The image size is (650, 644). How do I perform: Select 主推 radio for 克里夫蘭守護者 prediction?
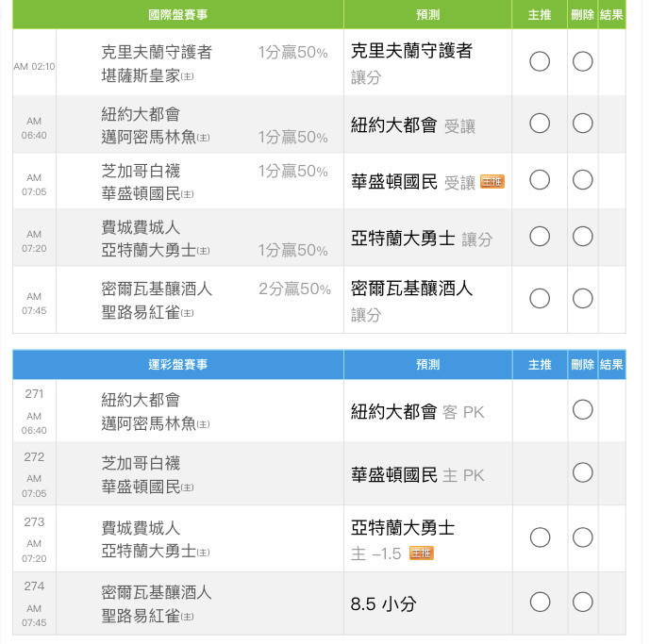tap(540, 61)
